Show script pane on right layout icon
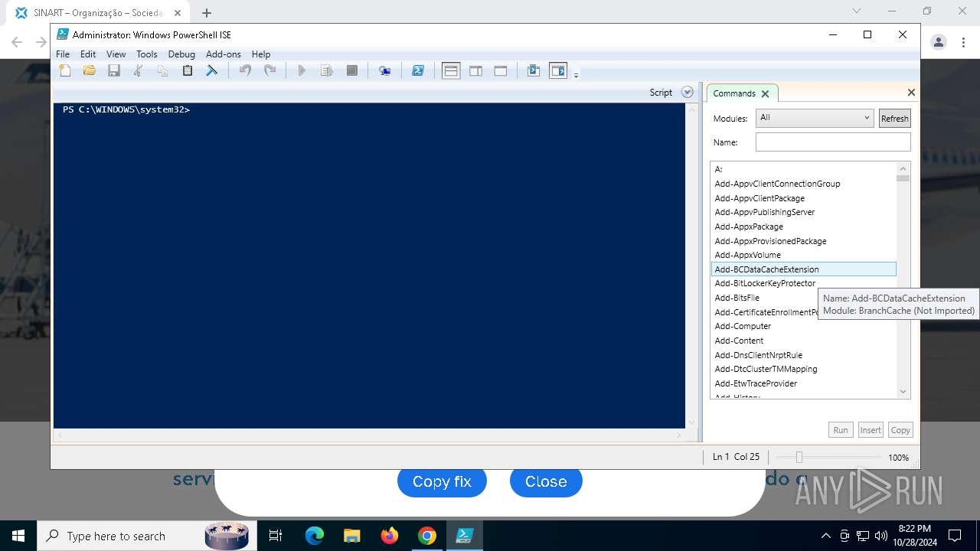 coord(475,70)
